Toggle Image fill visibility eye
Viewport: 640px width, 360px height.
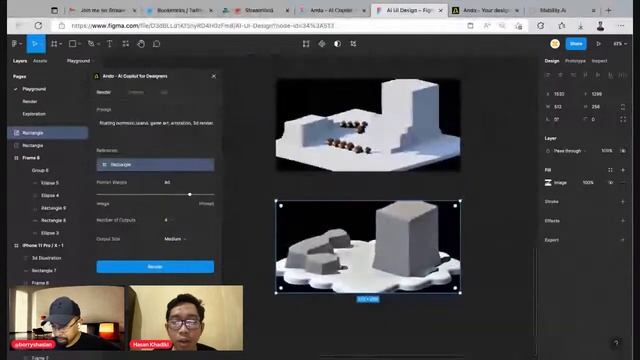tap(611, 183)
